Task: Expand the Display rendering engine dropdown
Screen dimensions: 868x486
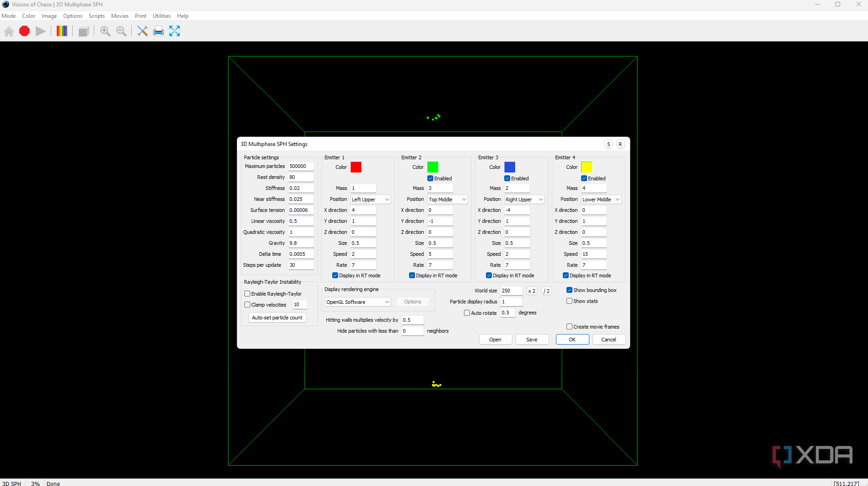Action: [358, 302]
